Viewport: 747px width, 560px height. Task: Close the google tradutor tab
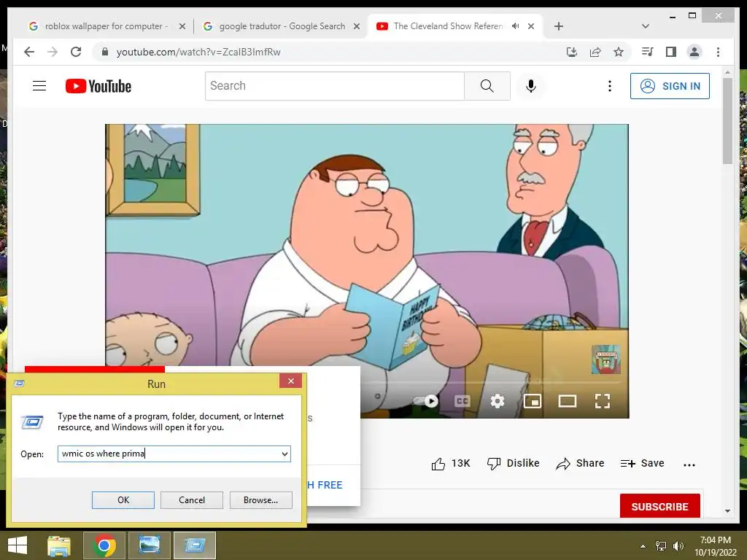356,26
